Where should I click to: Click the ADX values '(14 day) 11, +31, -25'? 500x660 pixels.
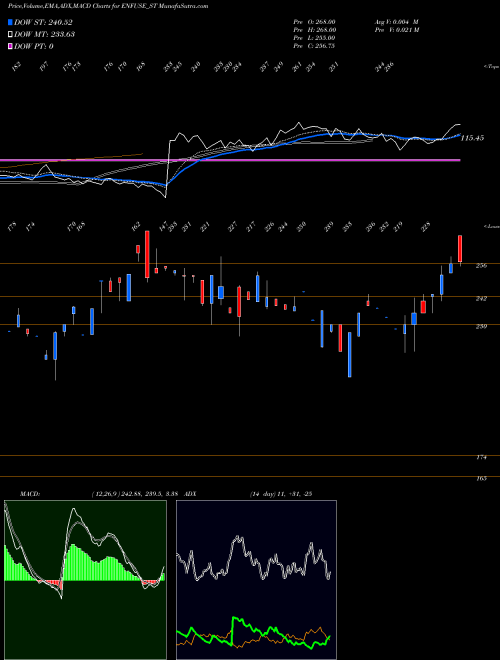[281, 494]
